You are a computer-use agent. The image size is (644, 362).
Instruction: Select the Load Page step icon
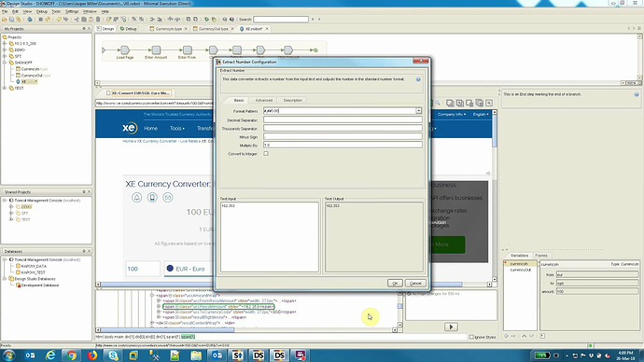(x=125, y=50)
